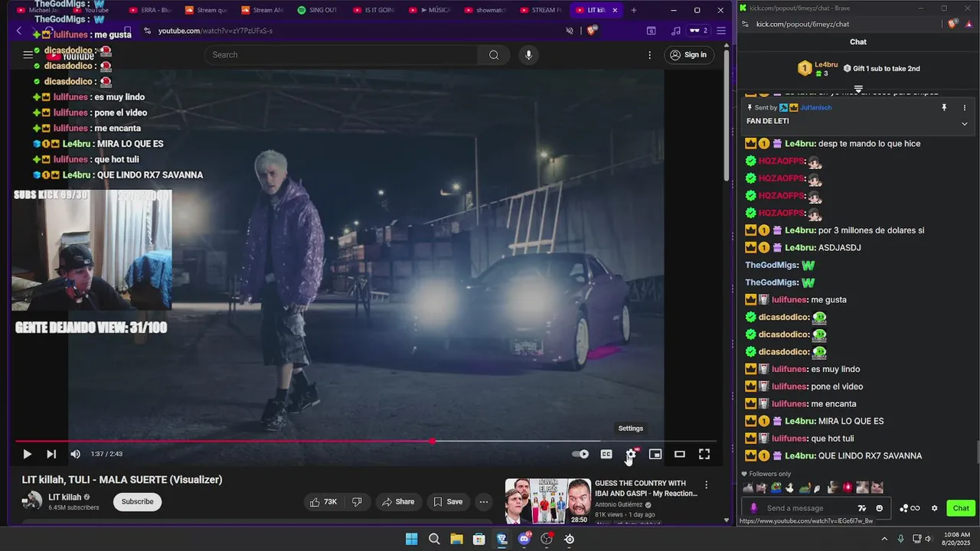Open Brave playlist music note icon
Screen dimensions: 980x551
(x=675, y=31)
